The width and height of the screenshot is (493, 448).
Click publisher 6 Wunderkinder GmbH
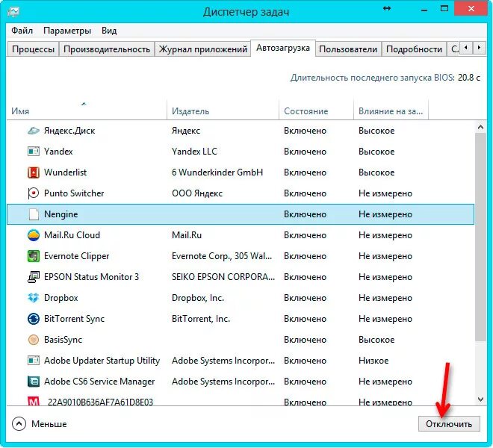(x=217, y=172)
